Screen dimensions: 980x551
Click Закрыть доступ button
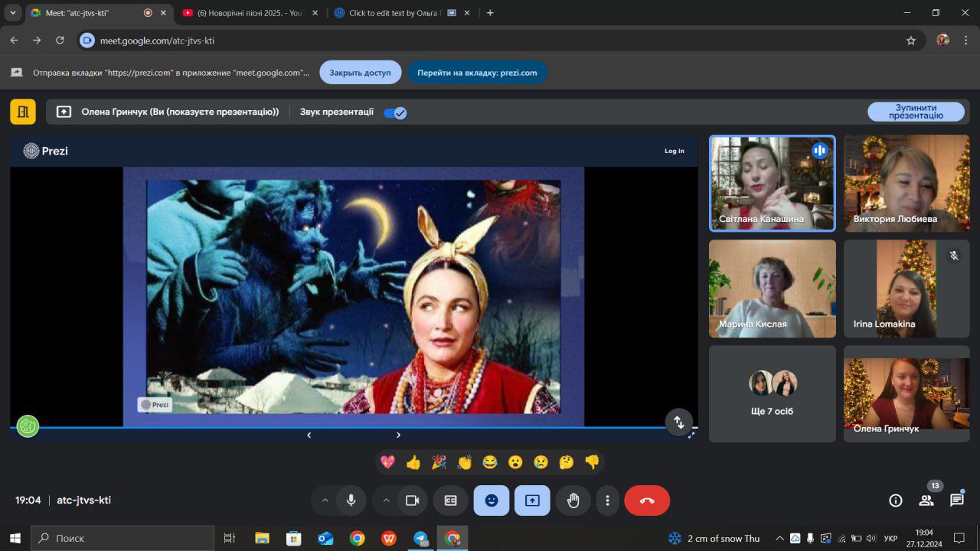(360, 73)
